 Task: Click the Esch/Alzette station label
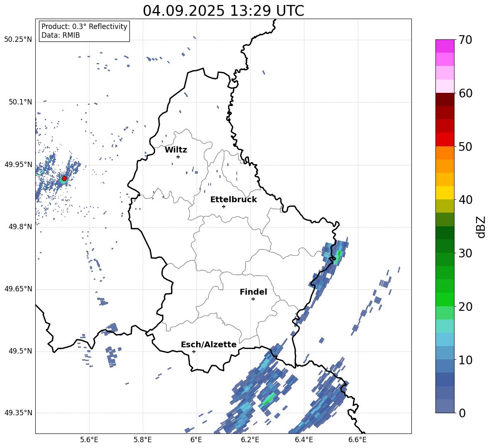pos(209,344)
